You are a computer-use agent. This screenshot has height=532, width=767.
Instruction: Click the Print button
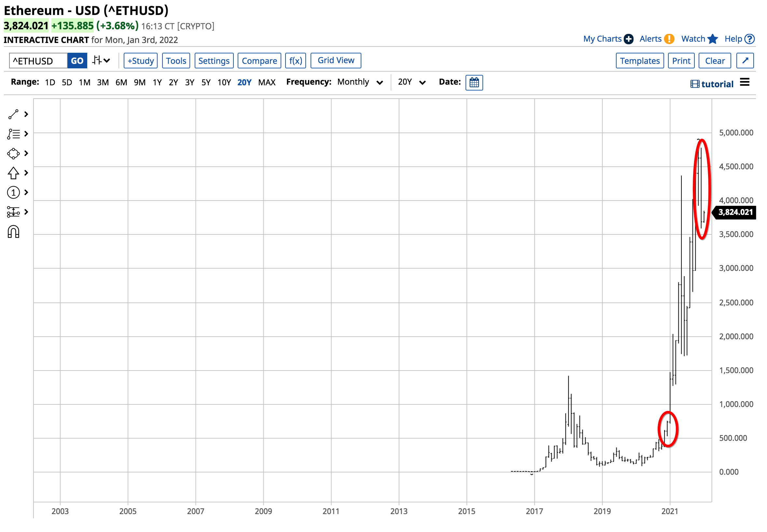pyautogui.click(x=681, y=61)
